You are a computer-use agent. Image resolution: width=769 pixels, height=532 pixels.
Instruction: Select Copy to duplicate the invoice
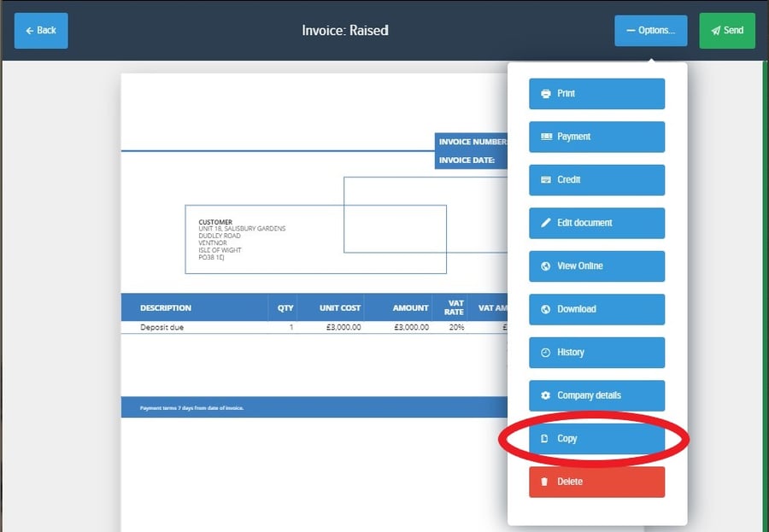tap(596, 439)
